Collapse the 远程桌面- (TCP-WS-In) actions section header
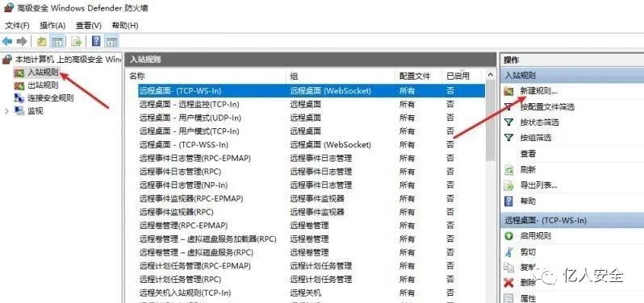Viewport: 644px width, 303px height. (572, 220)
